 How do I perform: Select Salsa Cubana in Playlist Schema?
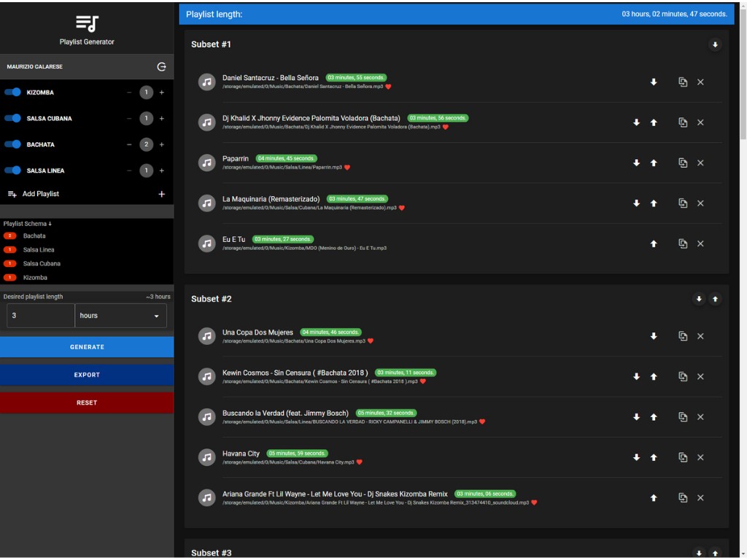tap(42, 263)
